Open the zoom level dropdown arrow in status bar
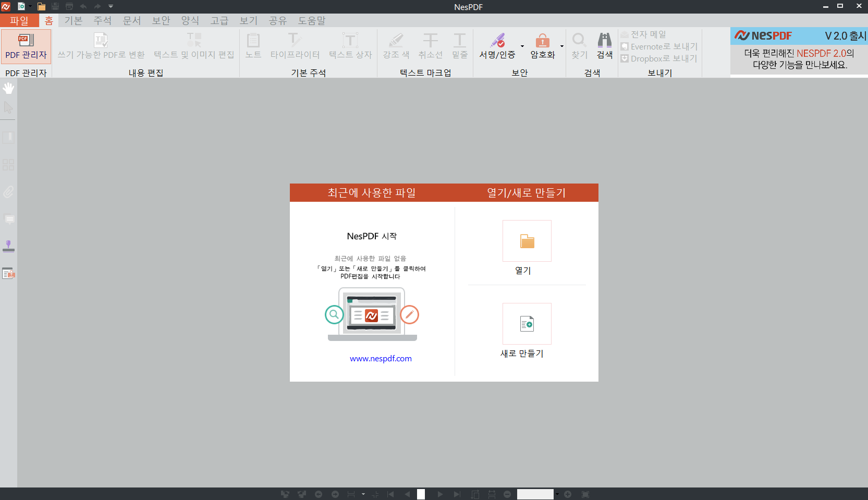Viewport: 868px width, 500px height. coord(557,494)
